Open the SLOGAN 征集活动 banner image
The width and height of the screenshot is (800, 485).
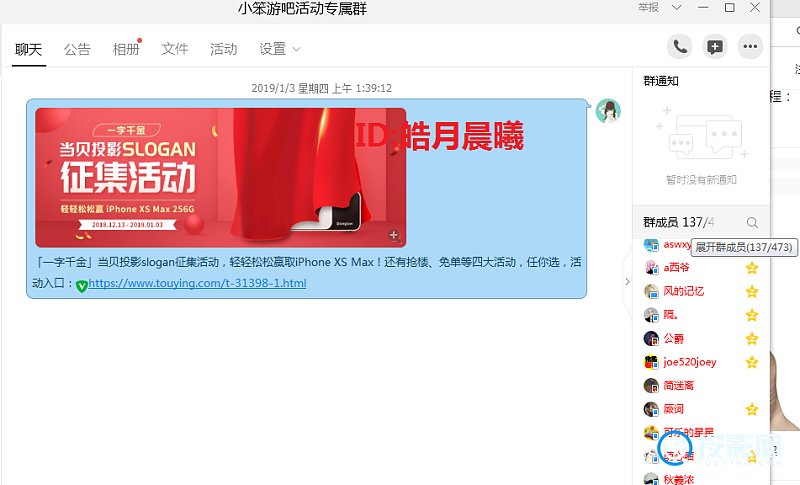click(x=220, y=177)
